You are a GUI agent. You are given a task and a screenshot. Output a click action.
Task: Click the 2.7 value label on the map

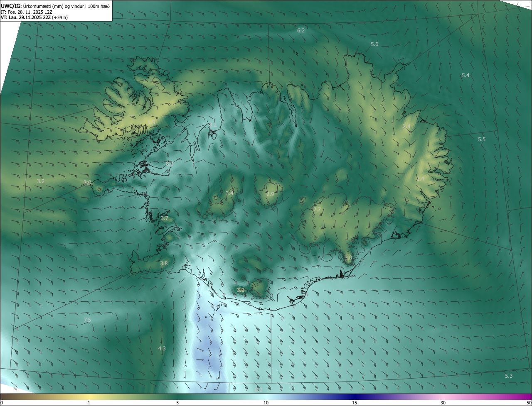pos(317,210)
